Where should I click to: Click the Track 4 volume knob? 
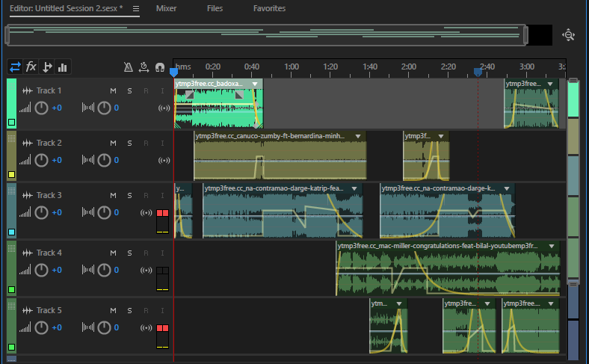click(42, 270)
